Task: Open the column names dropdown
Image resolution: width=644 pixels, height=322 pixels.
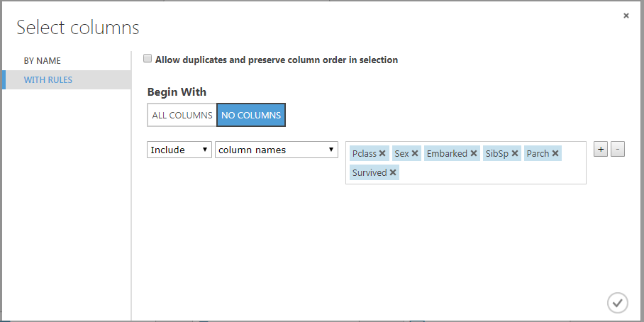Action: tap(277, 150)
